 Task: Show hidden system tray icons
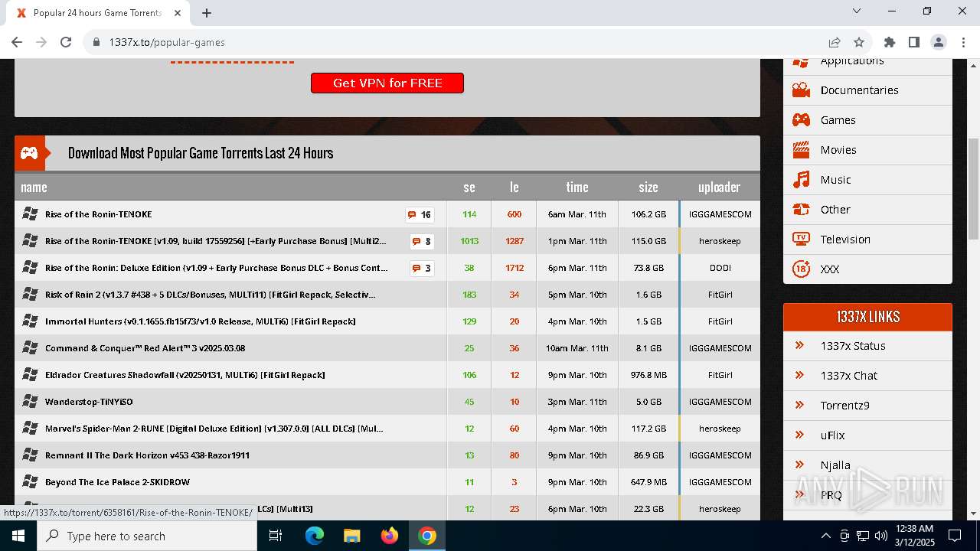point(825,536)
